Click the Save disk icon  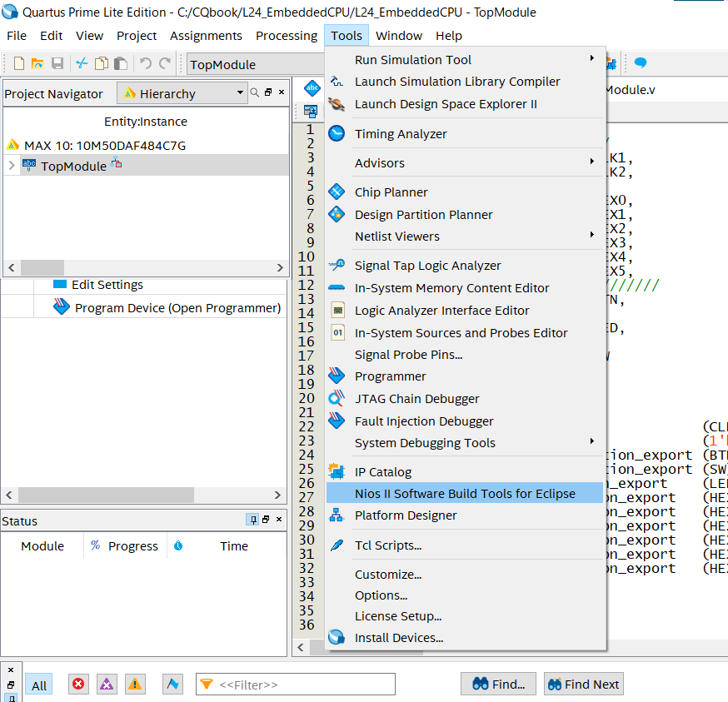pyautogui.click(x=57, y=63)
